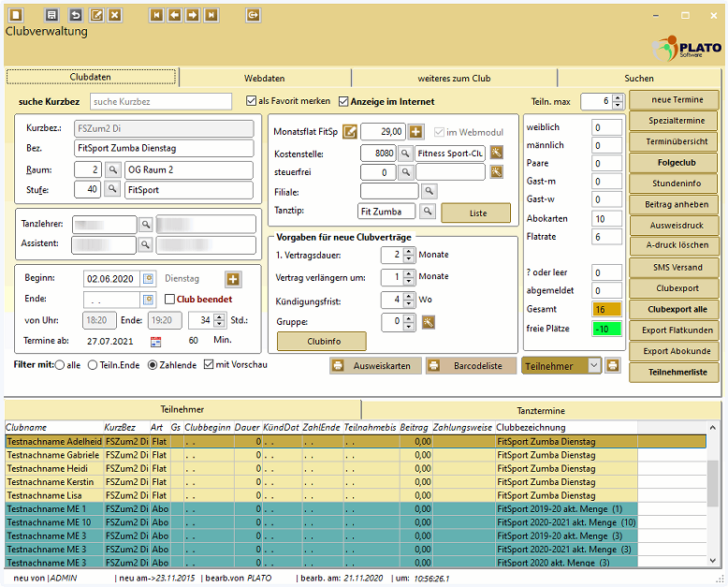
Task: Click the Barcodeliste button
Action: tap(471, 365)
